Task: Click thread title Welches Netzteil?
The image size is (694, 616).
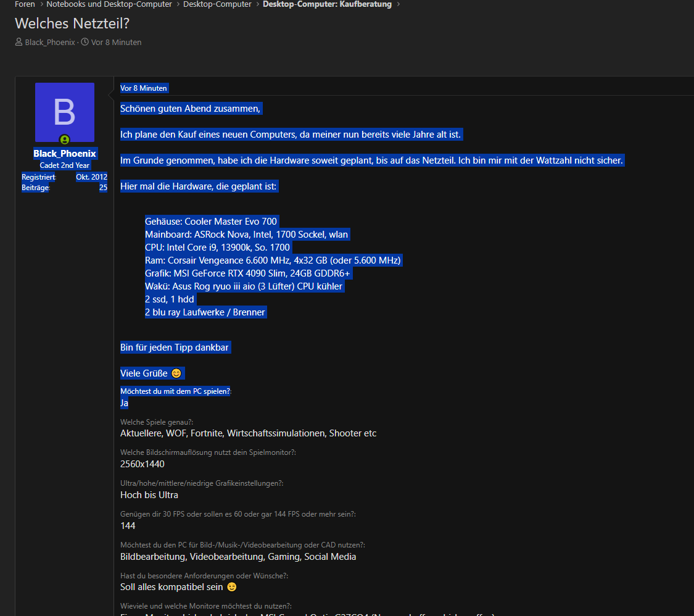Action: point(72,23)
